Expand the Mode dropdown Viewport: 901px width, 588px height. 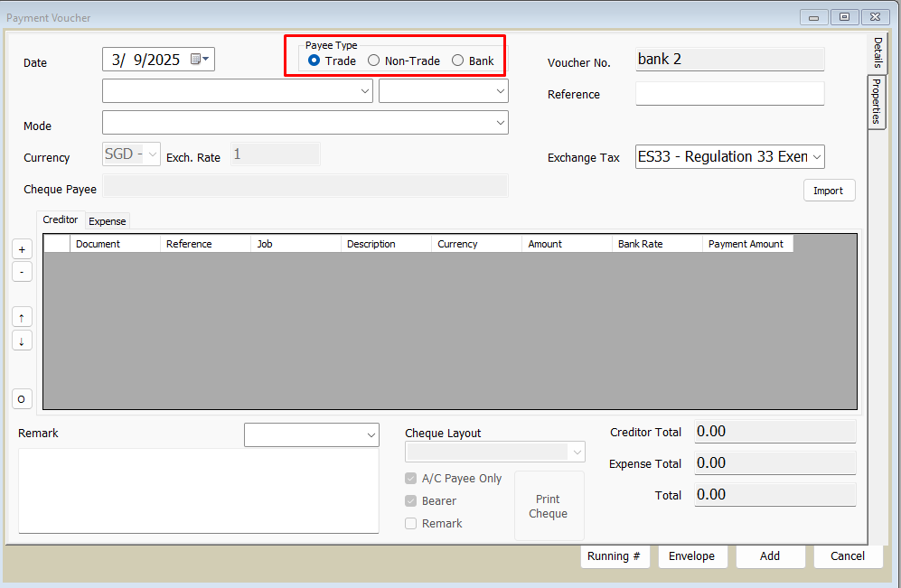501,122
